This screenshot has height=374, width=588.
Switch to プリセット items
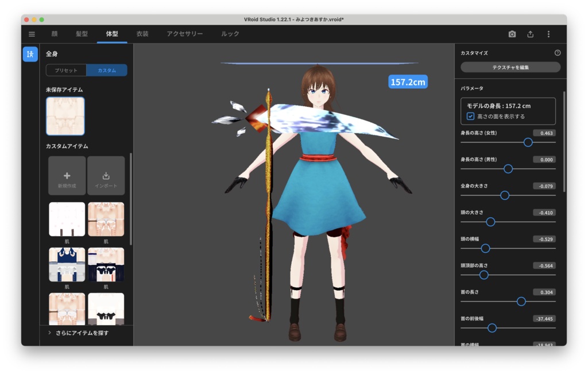(x=66, y=70)
